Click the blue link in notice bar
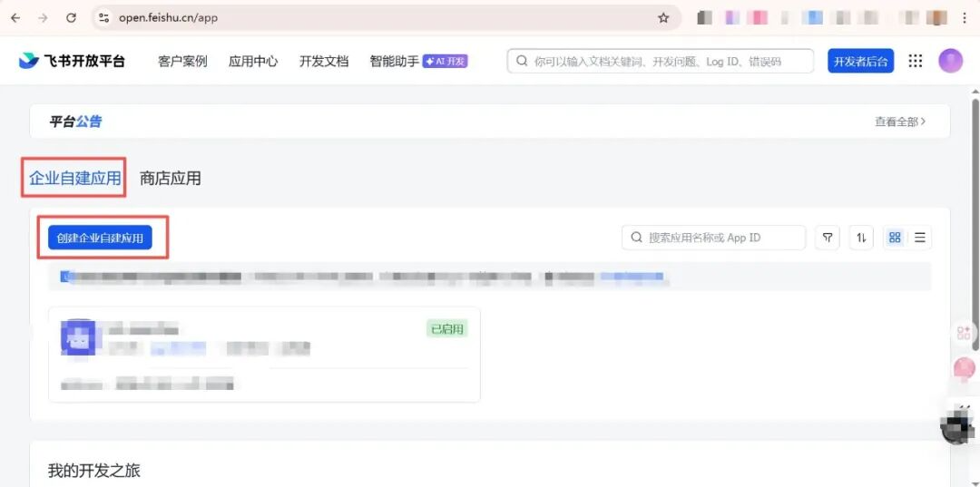The image size is (980, 487). pos(632,276)
